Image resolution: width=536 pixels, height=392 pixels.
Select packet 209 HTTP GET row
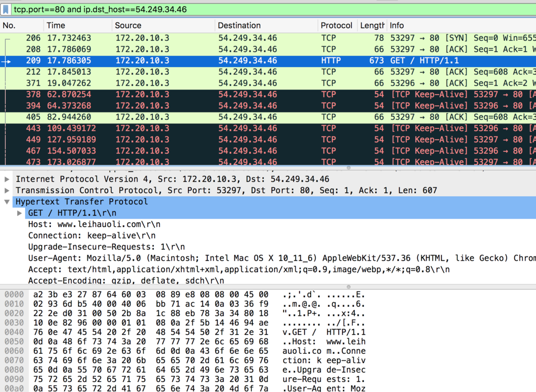pos(268,61)
